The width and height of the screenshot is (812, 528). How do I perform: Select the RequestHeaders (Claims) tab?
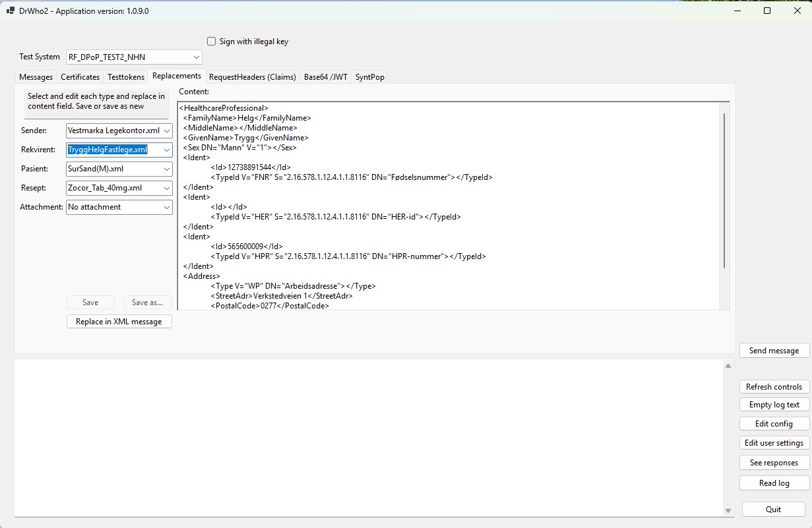click(252, 77)
